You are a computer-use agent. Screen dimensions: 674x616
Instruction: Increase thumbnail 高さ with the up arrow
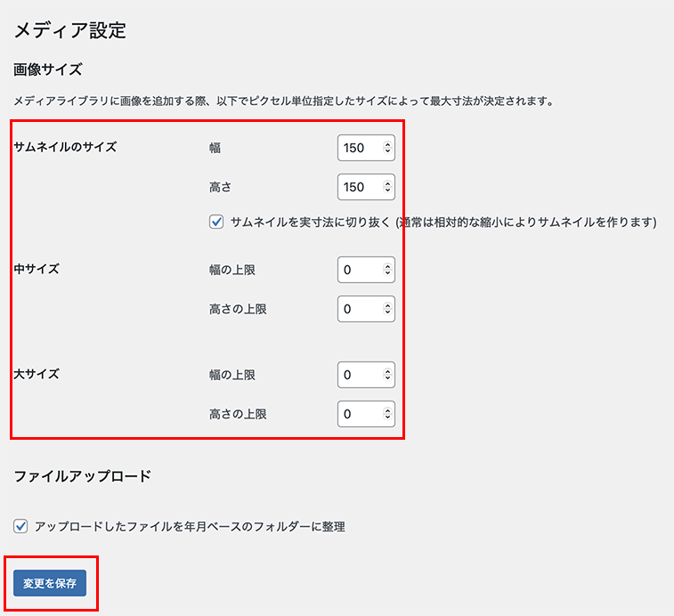(x=387, y=183)
